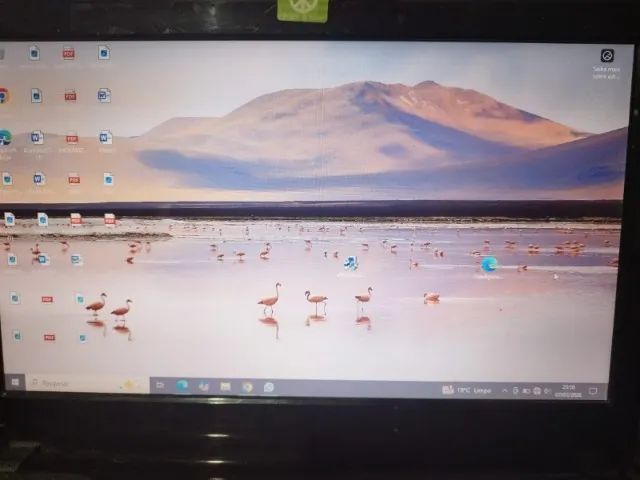
Task: Open the Windows Start menu
Action: (15, 382)
